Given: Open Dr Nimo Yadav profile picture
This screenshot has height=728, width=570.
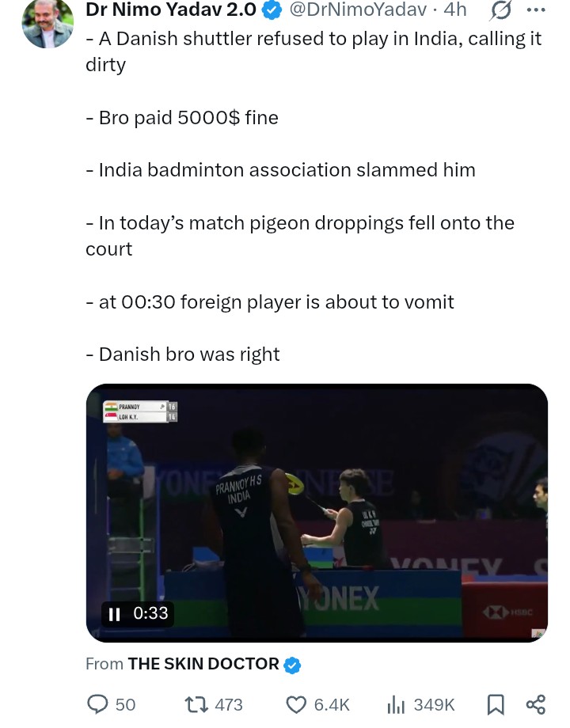Looking at the screenshot, I should [x=47, y=22].
